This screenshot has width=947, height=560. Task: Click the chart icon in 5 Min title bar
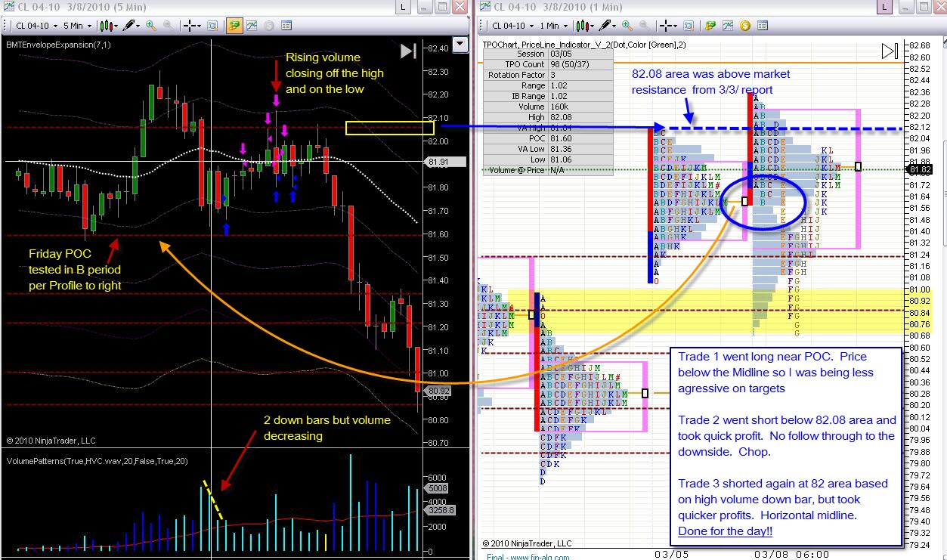pos(8,7)
